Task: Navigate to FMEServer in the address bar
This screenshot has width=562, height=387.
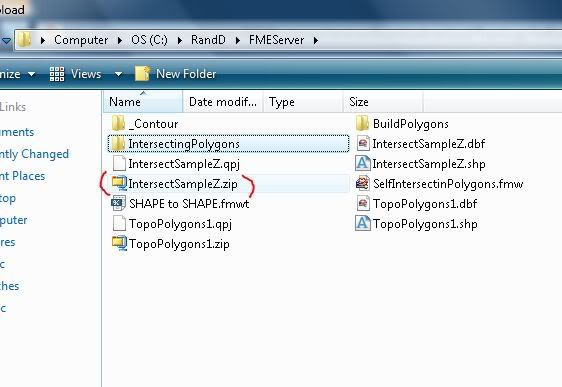Action: tap(277, 40)
